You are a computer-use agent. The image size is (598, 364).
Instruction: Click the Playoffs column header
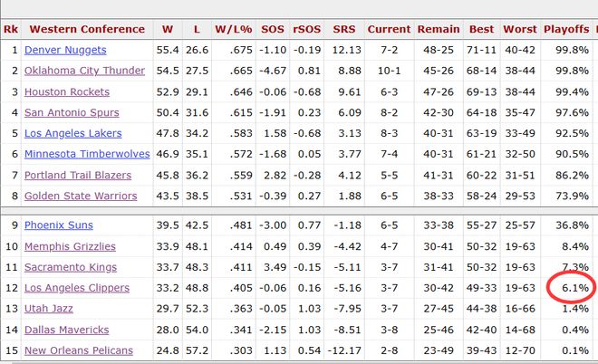coord(568,28)
